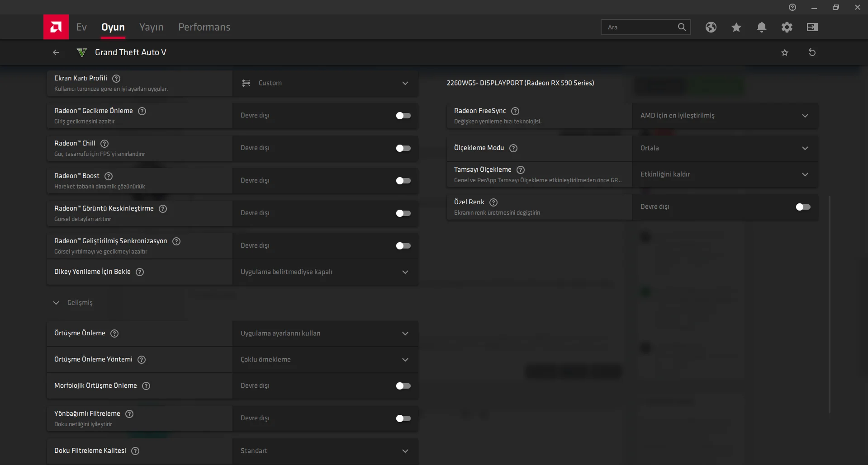Screen dimensions: 868x465
Task: Show help for Radeon Chill
Action: pyautogui.click(x=104, y=144)
